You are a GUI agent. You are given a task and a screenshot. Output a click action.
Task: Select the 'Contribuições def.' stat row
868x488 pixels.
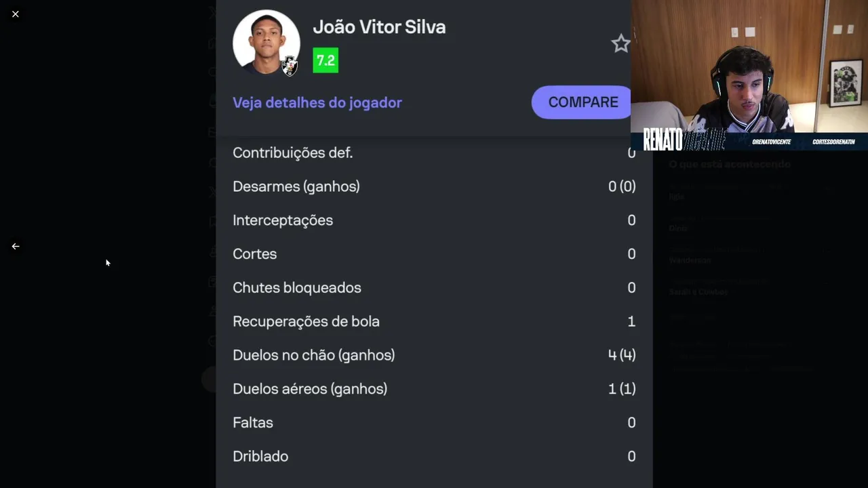point(434,153)
